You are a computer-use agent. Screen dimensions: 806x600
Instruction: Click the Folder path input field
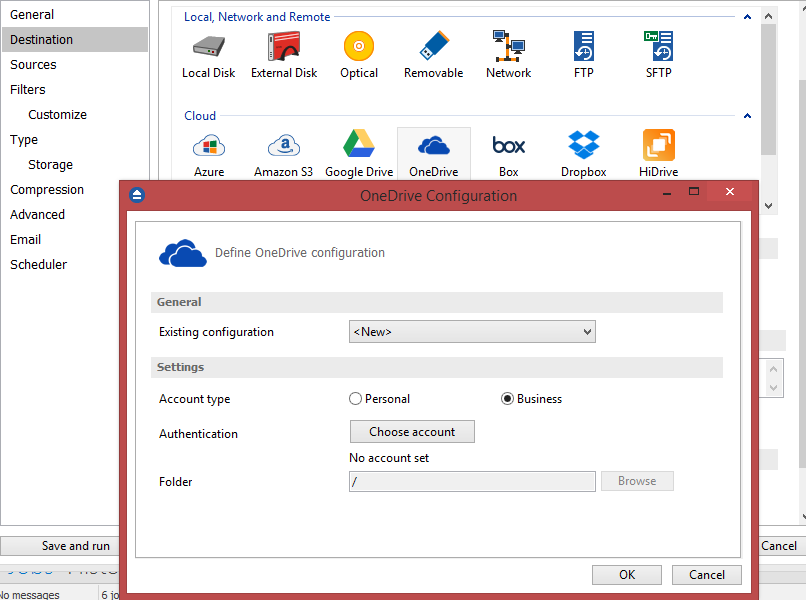472,481
